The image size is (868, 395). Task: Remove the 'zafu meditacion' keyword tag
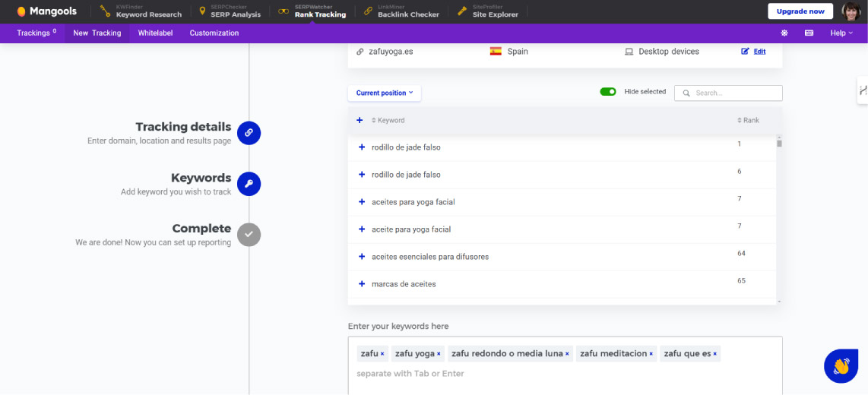point(651,354)
